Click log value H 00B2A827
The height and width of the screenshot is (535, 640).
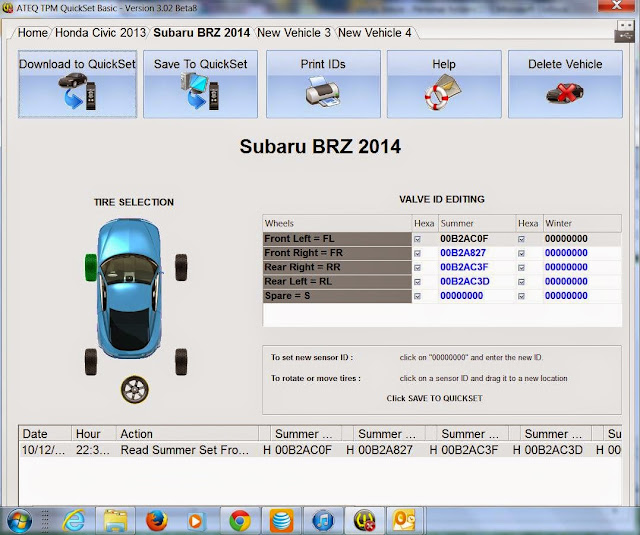tap(380, 450)
